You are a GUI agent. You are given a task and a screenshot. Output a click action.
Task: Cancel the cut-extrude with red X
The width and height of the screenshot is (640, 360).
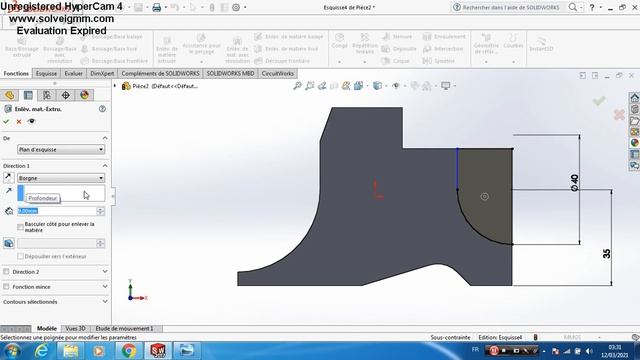tap(19, 121)
